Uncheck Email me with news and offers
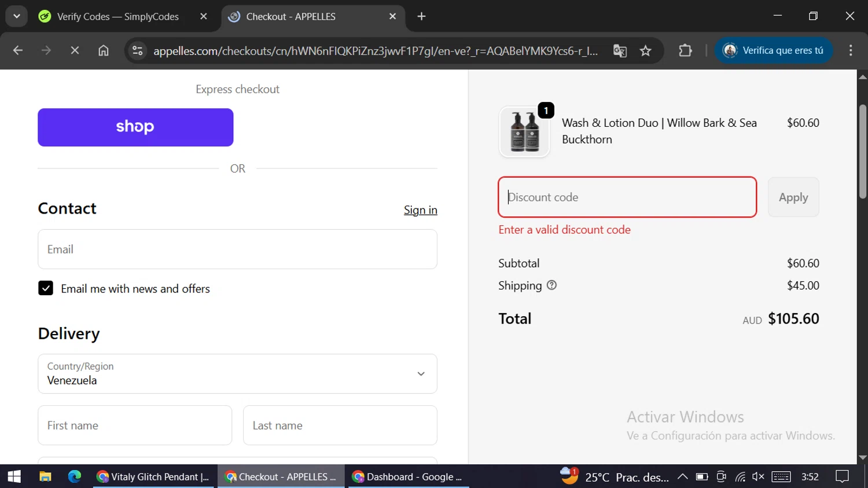Viewport: 868px width, 488px height. (46, 288)
